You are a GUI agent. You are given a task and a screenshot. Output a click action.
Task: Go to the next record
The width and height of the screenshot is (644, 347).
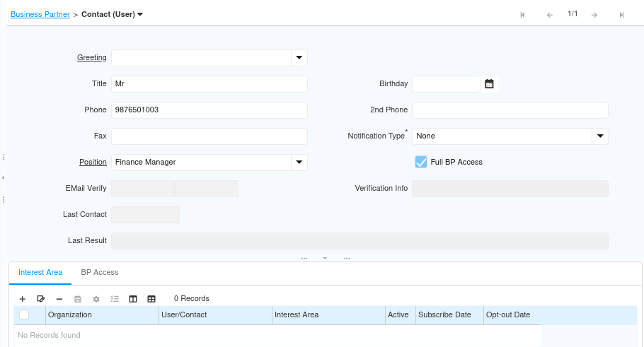click(594, 15)
